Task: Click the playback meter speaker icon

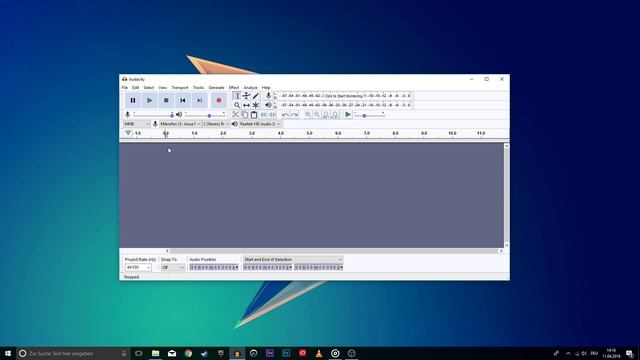Action: tap(268, 105)
